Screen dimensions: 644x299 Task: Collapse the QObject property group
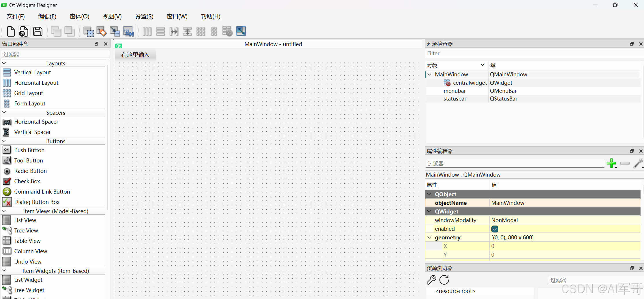click(x=429, y=194)
